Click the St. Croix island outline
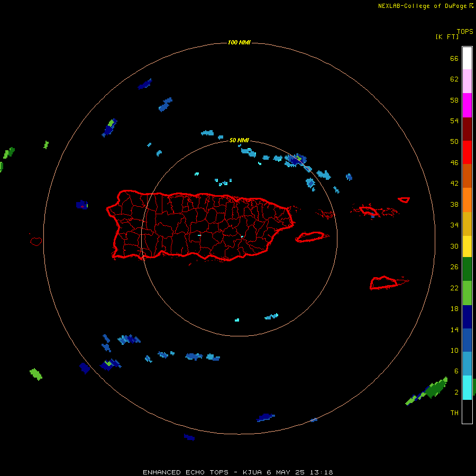476x476 pixels. (x=389, y=283)
